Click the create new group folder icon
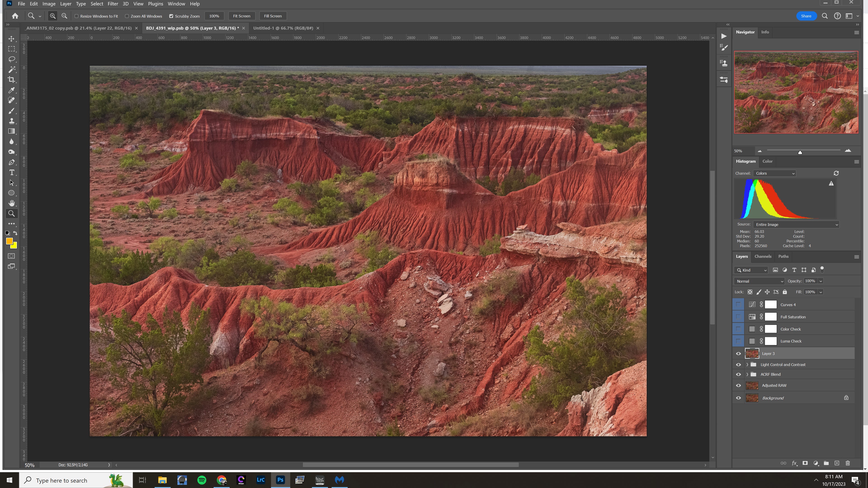The image size is (868, 488). tap(826, 463)
